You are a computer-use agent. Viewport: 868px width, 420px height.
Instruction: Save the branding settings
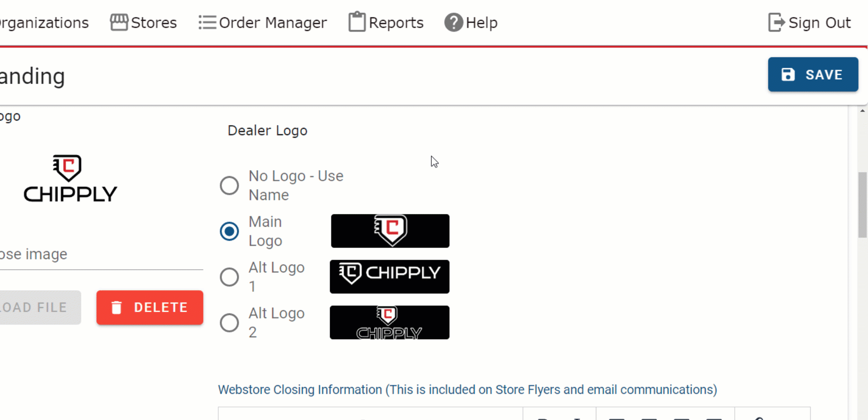[813, 75]
